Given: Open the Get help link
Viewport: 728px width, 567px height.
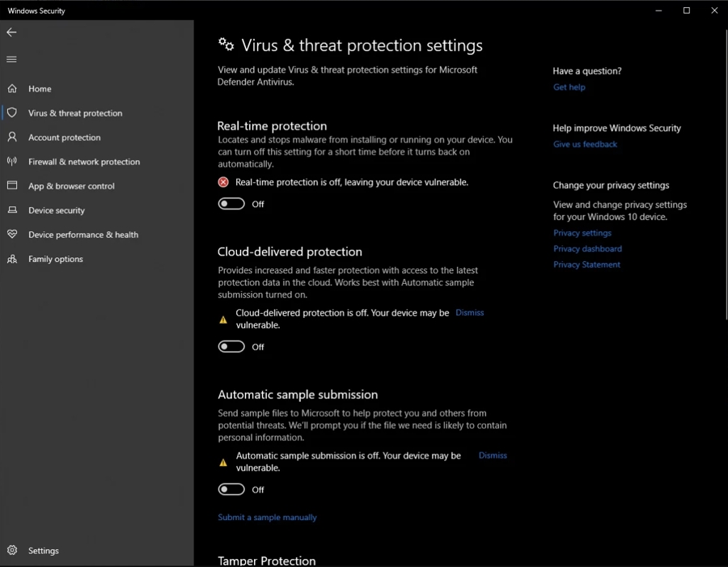Looking at the screenshot, I should point(569,87).
